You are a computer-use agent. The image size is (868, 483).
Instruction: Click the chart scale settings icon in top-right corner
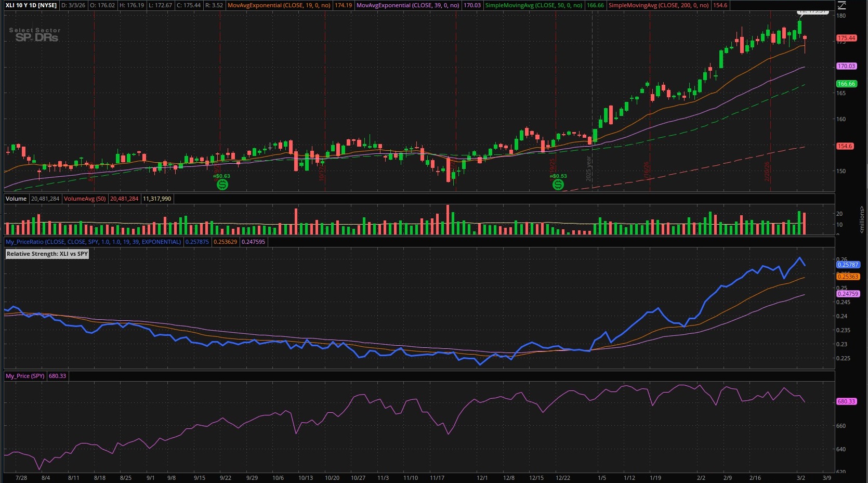841,6
